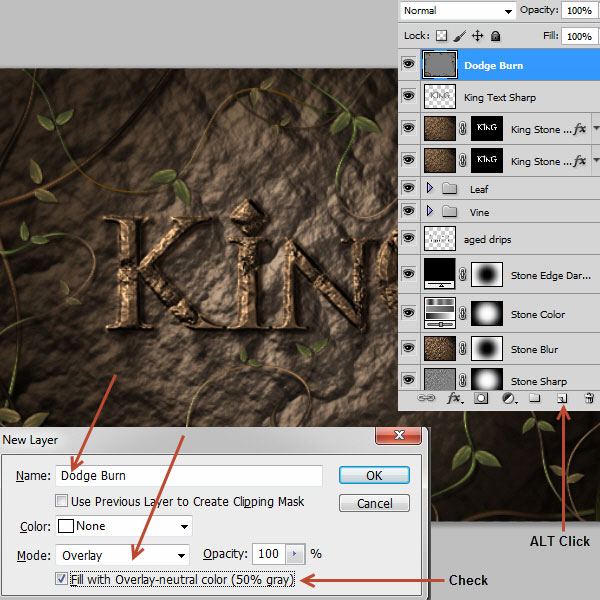Hide the King Text Sharp layer
The height and width of the screenshot is (600, 600).
pyautogui.click(x=409, y=95)
